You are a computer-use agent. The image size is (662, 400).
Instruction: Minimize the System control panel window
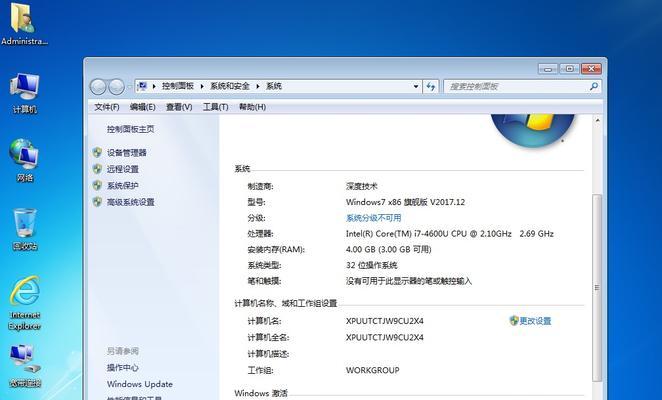click(x=548, y=68)
